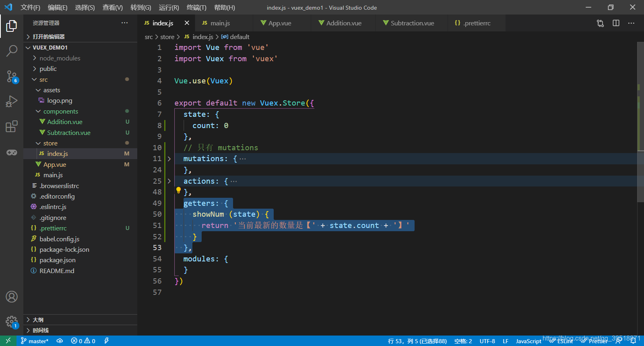This screenshot has height=346, width=644.
Task: Open the Run menu
Action: pyautogui.click(x=169, y=7)
